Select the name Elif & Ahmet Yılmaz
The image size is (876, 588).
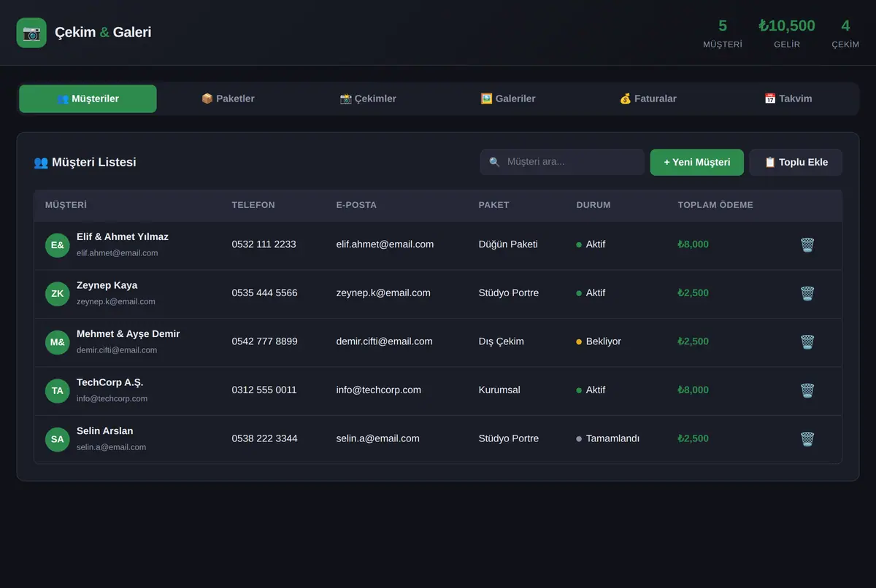tap(123, 237)
